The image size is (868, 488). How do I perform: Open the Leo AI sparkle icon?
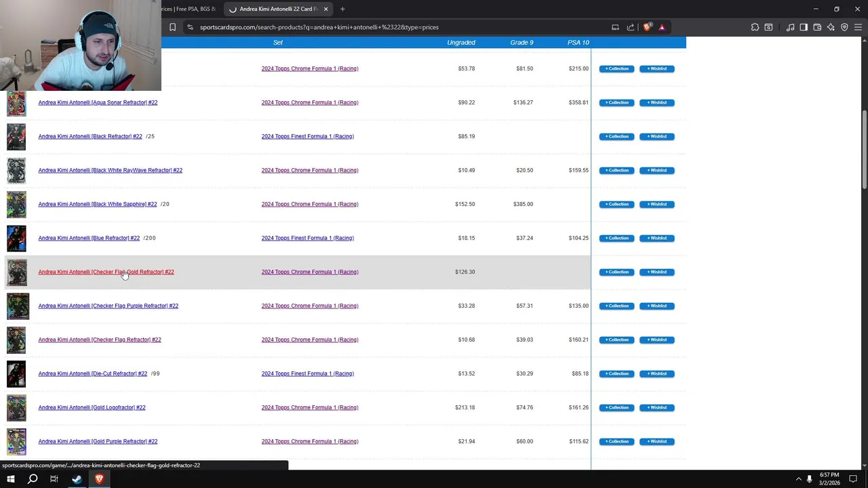click(831, 27)
